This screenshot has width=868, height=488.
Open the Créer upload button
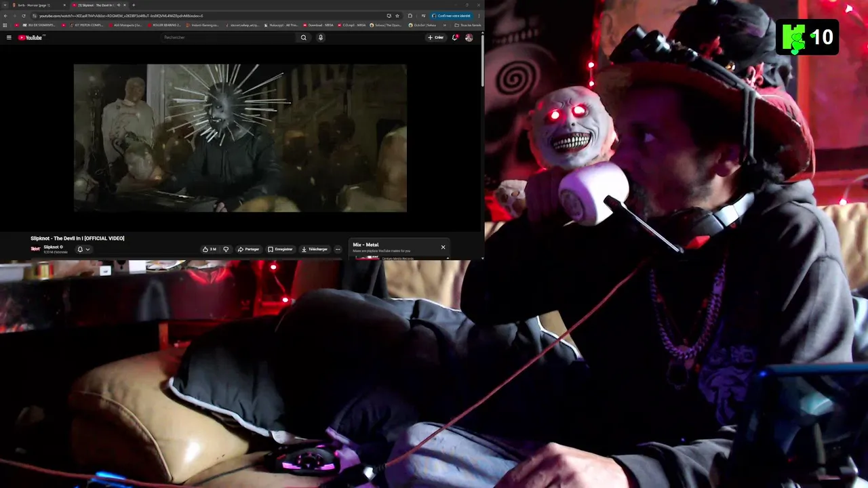(435, 37)
